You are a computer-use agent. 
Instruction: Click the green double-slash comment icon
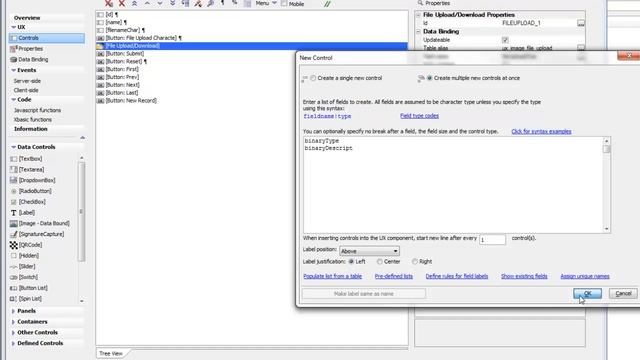click(327, 4)
